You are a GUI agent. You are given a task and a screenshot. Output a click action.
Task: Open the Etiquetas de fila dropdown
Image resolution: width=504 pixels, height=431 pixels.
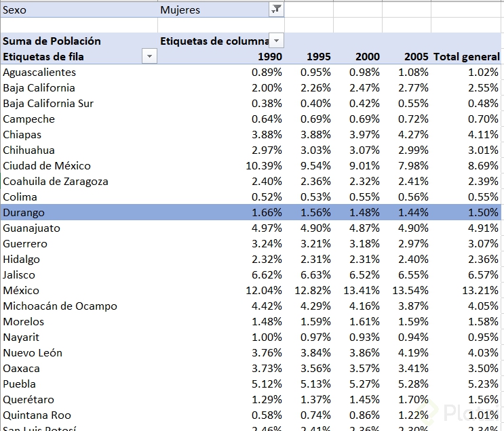pyautogui.click(x=149, y=56)
